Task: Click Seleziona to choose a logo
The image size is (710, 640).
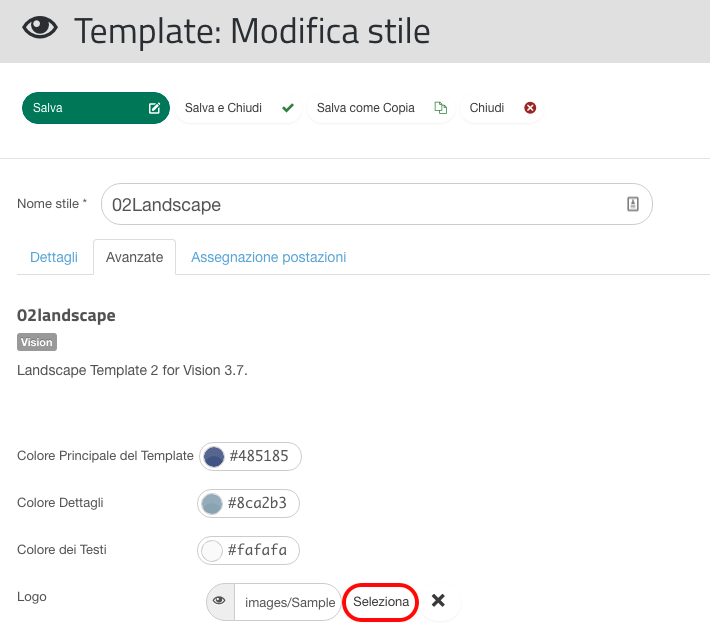Action: [381, 602]
